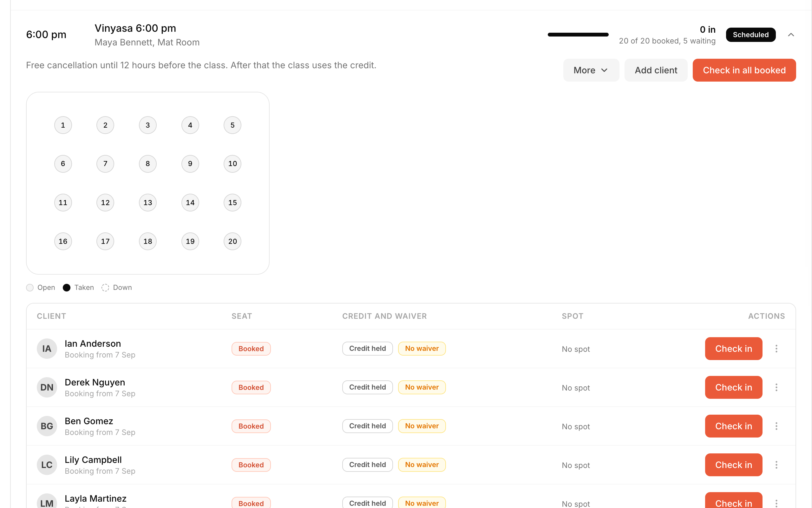Click the class capacity progress bar
The height and width of the screenshot is (508, 812).
pos(578,35)
